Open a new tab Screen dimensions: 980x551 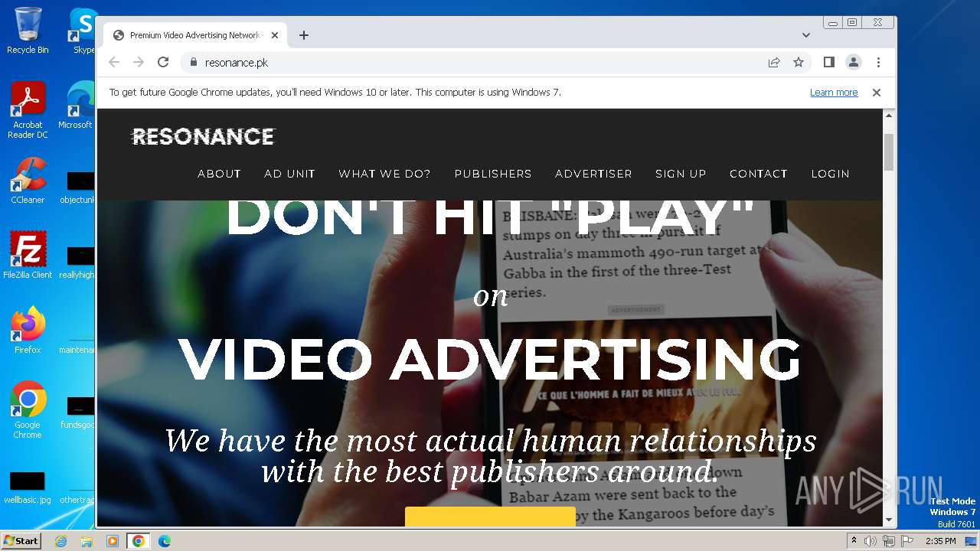(x=304, y=35)
